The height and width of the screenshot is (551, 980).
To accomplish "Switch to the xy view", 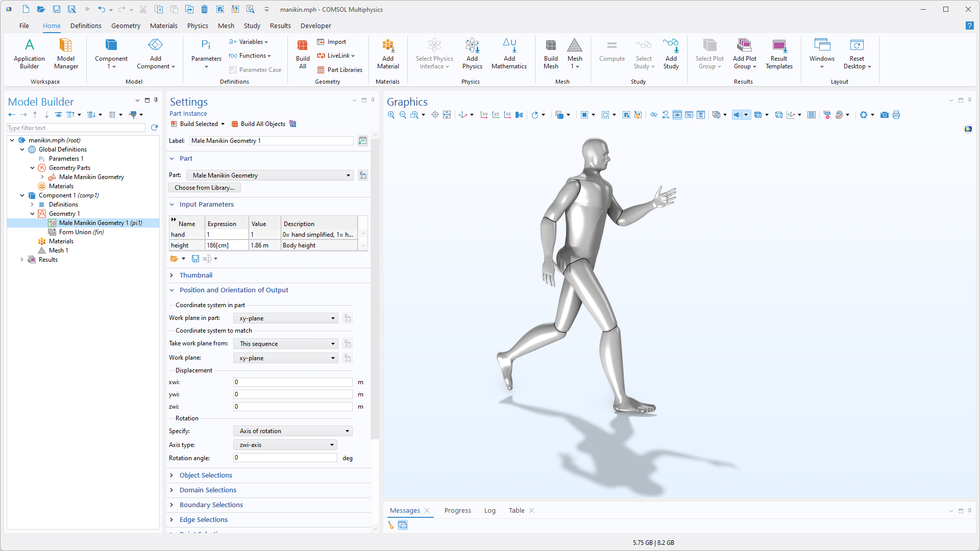I will click(484, 115).
